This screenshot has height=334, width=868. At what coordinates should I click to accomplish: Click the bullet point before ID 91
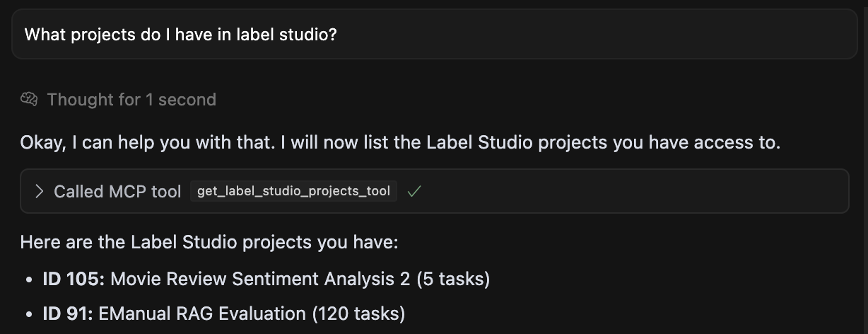coord(29,313)
